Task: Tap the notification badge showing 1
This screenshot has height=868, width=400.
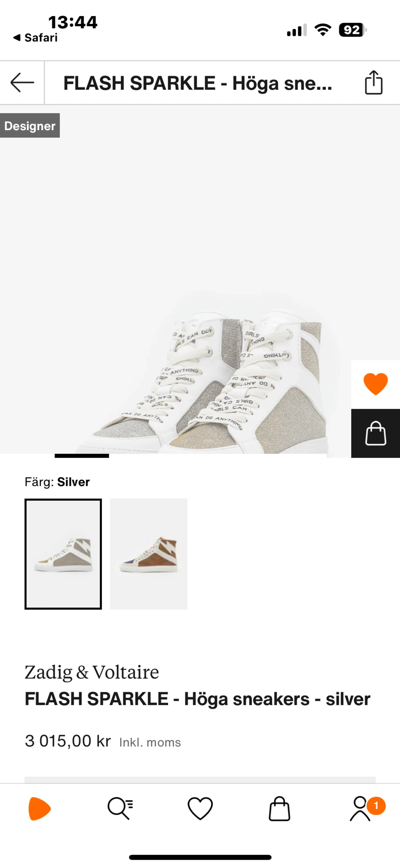Action: coord(376,805)
